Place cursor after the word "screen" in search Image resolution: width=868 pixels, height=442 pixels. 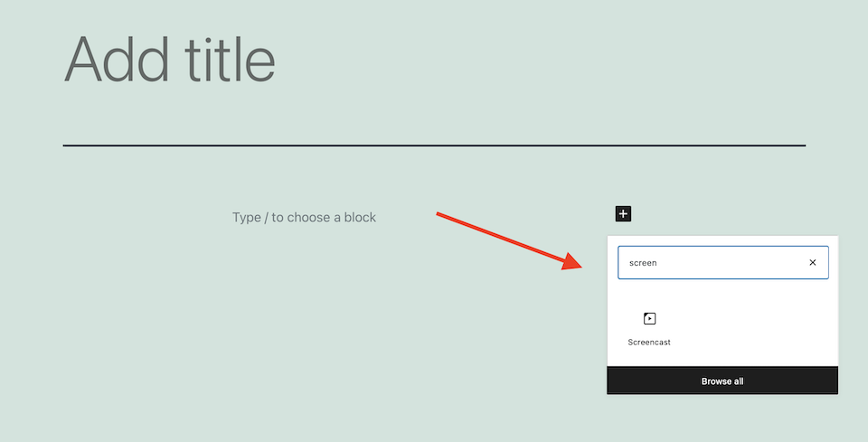(658, 263)
